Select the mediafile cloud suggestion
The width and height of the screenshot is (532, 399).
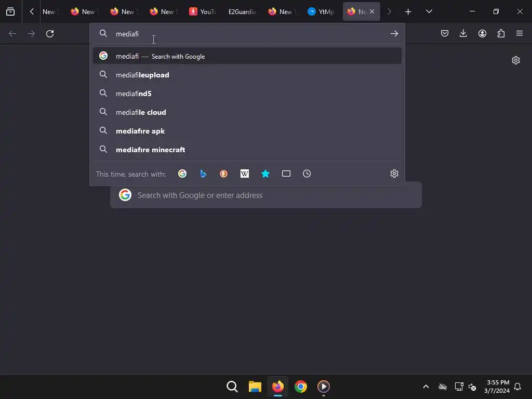click(247, 112)
